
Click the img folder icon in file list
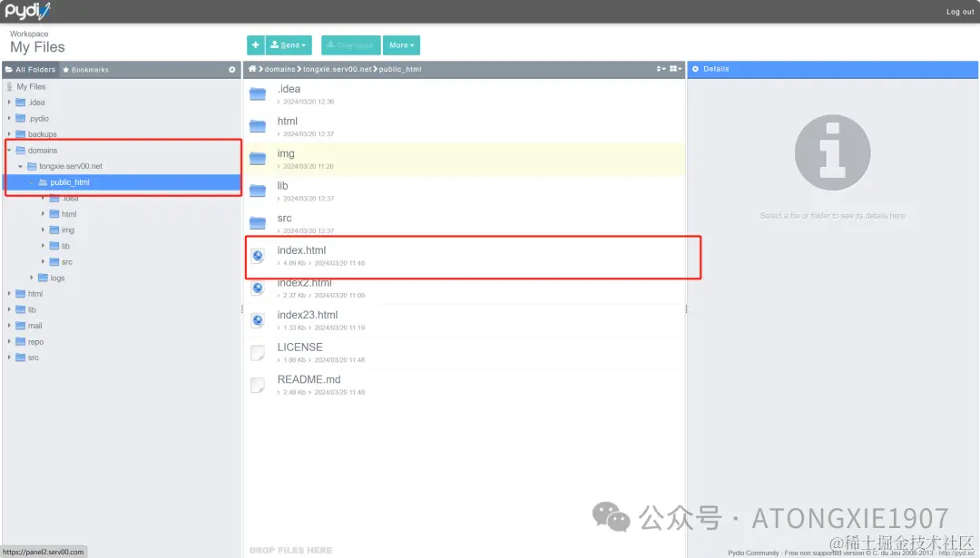tap(258, 159)
